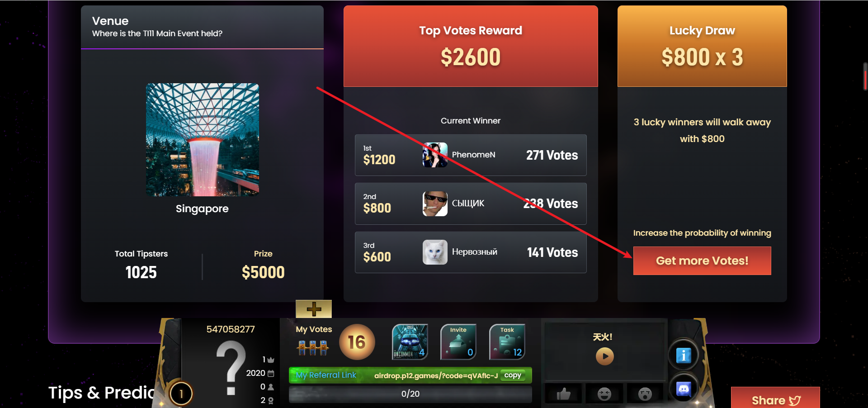This screenshot has height=408, width=868.
Task: Copy the referral link
Action: click(513, 375)
